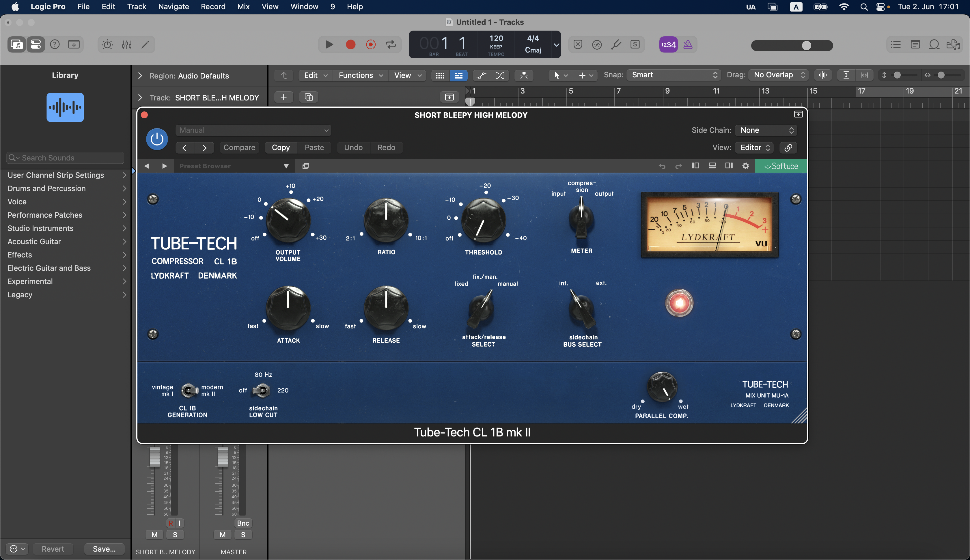Screen dimensions: 970x560
Task: Open Softube settings gear icon
Action: pyautogui.click(x=745, y=166)
